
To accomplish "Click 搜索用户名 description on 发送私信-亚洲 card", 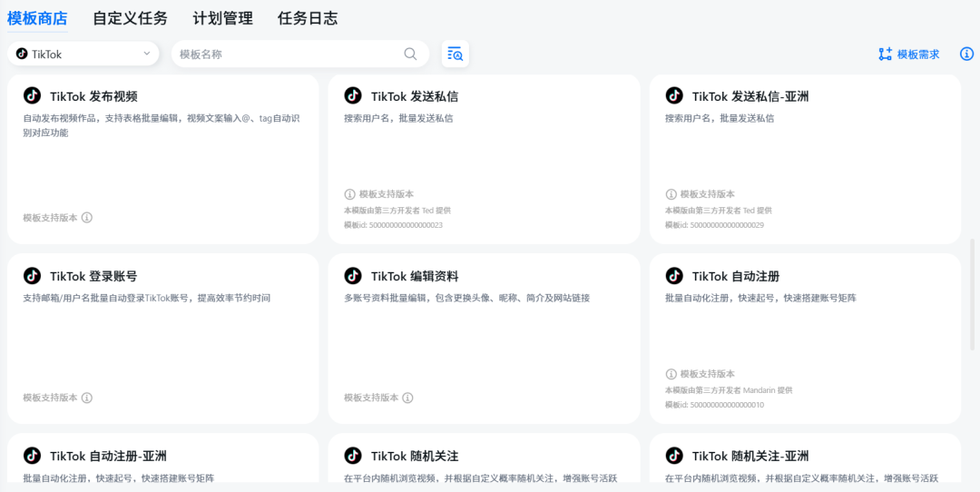I will pos(720,118).
